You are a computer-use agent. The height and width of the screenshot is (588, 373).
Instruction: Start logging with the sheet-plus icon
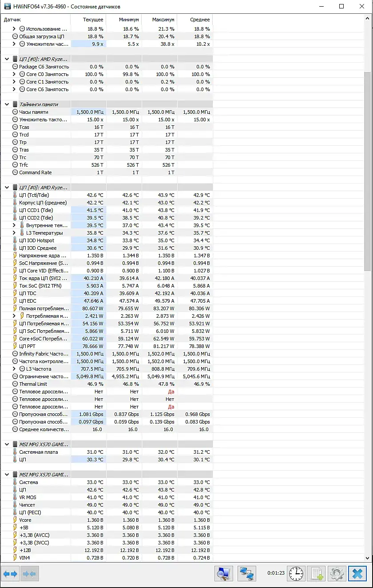[317, 574]
